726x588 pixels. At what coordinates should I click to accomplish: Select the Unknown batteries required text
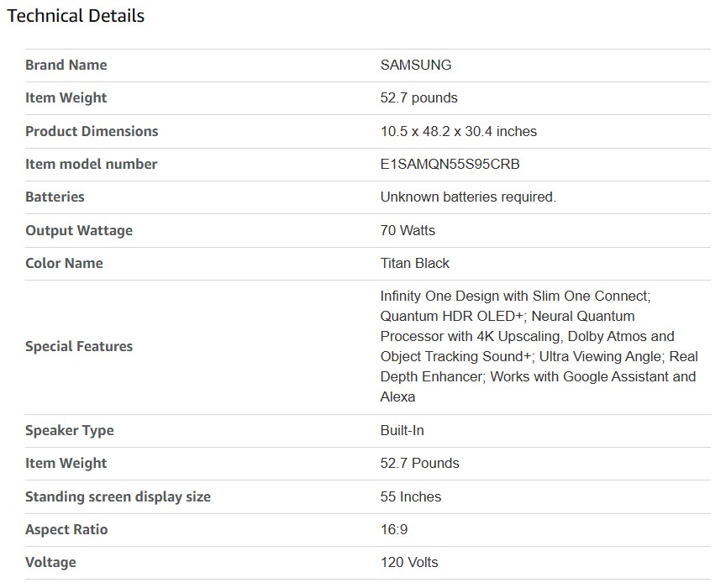tap(468, 197)
